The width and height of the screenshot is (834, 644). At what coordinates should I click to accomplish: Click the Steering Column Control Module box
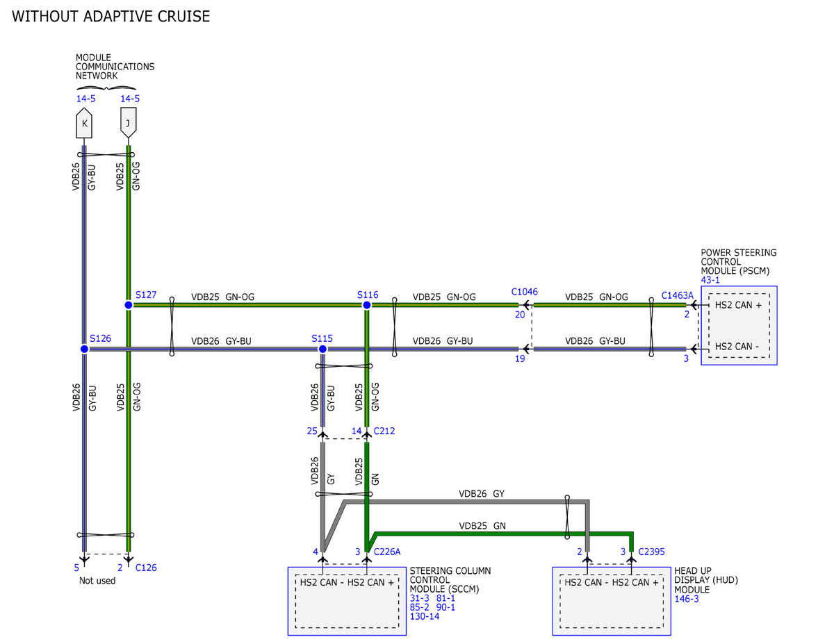pos(347,601)
